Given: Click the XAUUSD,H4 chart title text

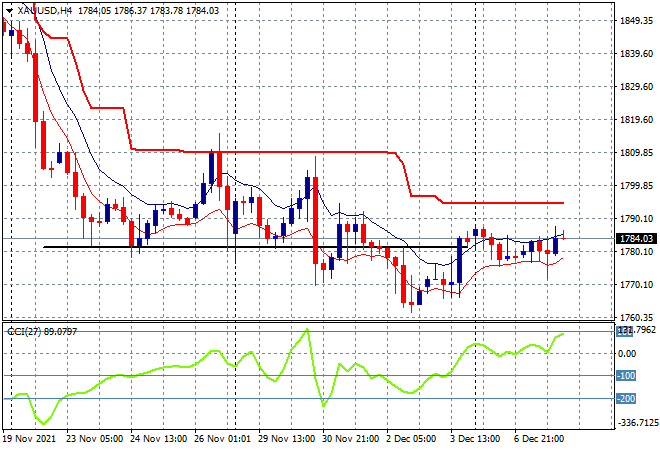Looking at the screenshot, I should [x=45, y=11].
